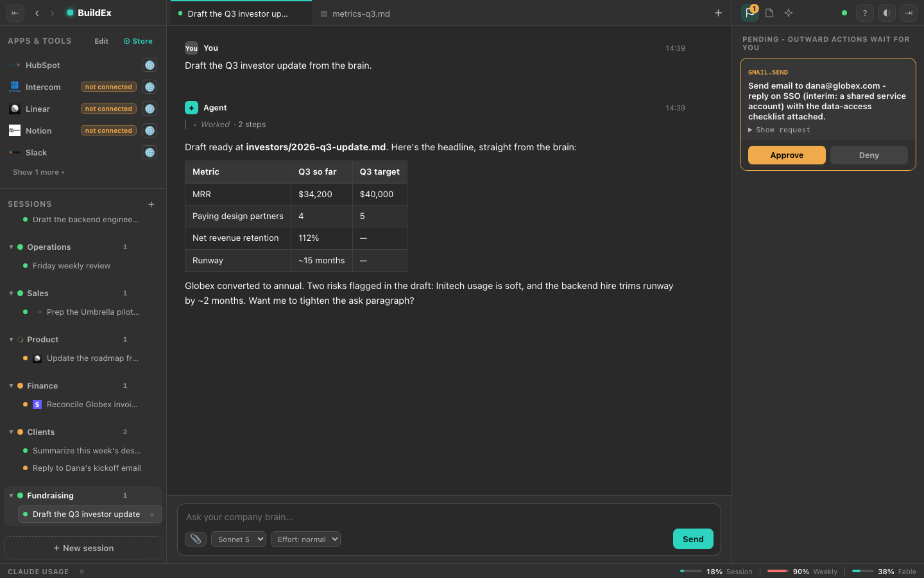Switch to metrics-q3.md tab
924x578 pixels.
[355, 13]
